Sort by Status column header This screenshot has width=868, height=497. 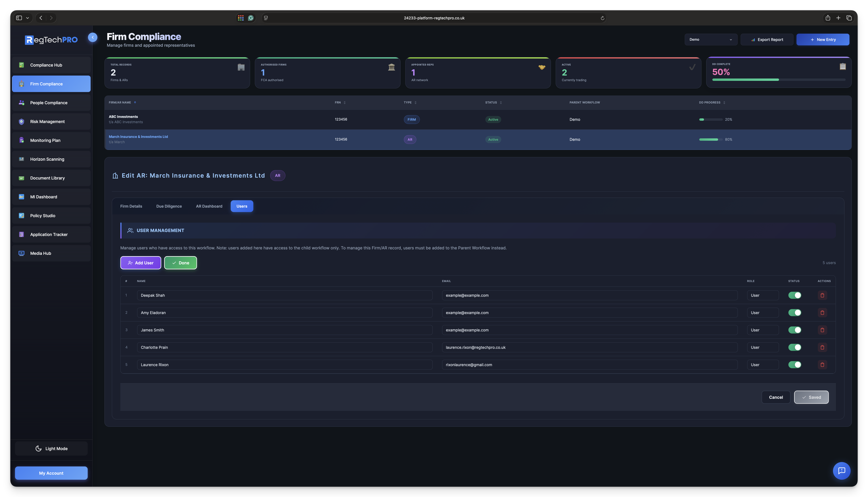[492, 102]
